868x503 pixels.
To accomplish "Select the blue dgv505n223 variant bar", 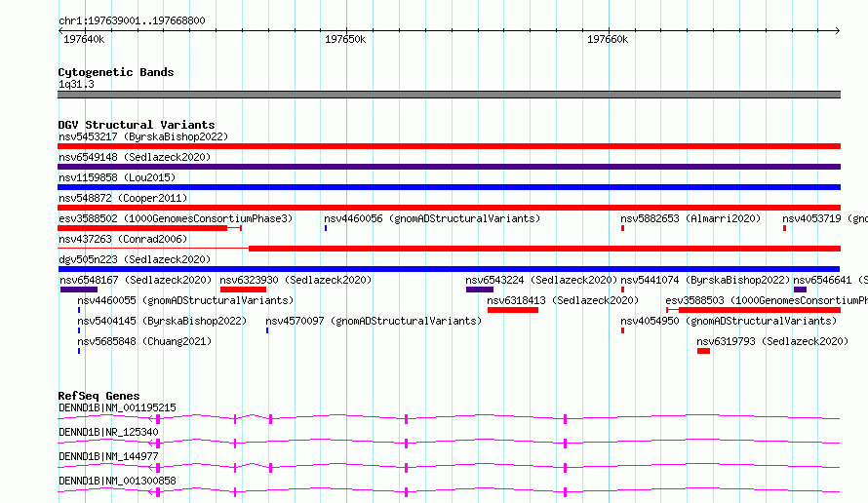I will 449,269.
